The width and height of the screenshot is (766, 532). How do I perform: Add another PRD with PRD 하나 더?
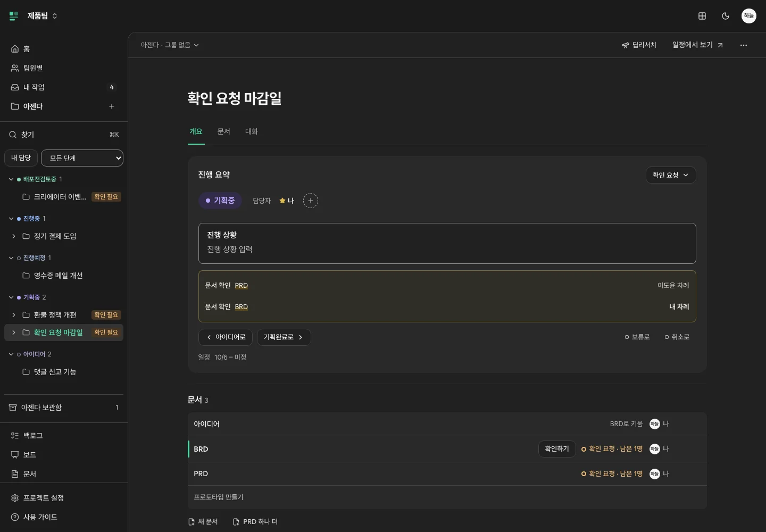click(255, 522)
